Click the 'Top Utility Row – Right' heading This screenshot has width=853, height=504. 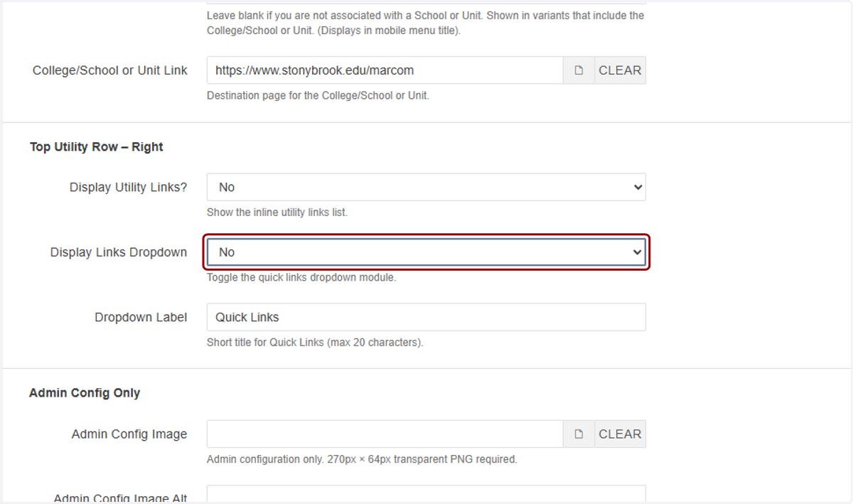point(97,147)
